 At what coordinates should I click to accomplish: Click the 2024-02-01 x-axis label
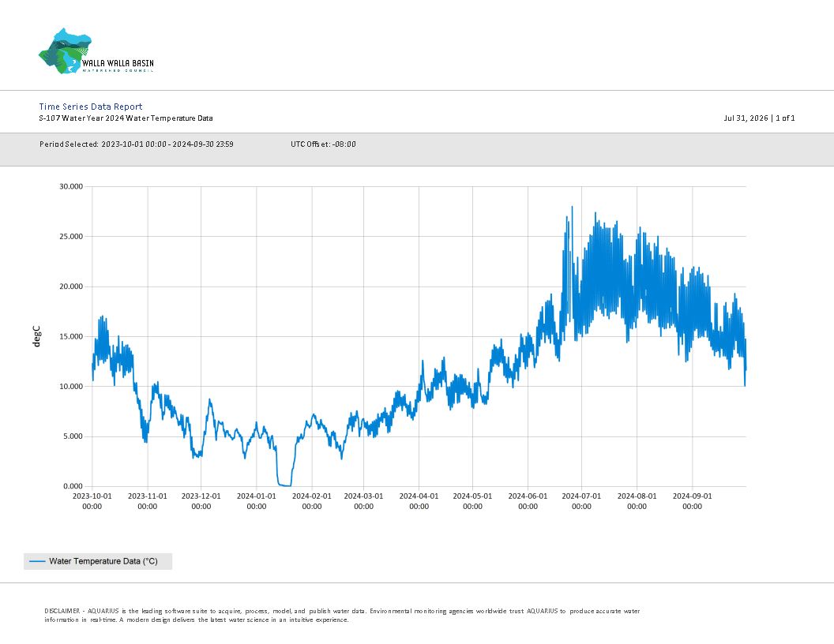(x=312, y=501)
